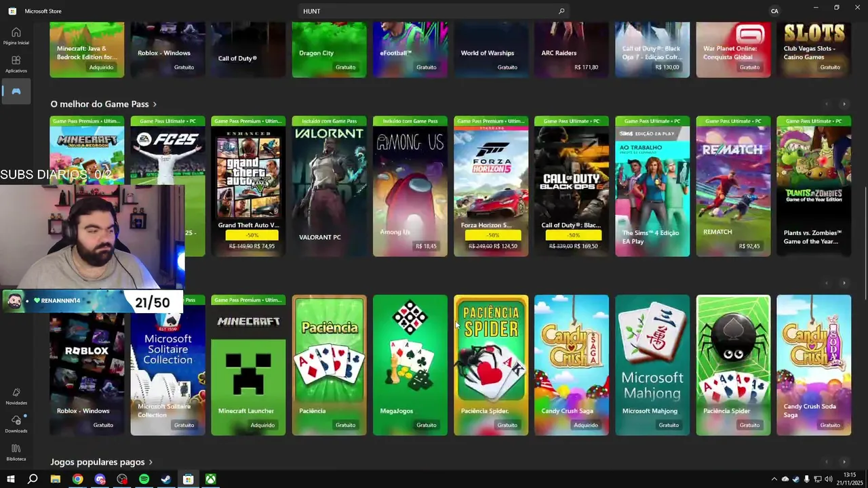
Task: Open the Candy Crush Saga card
Action: (x=572, y=365)
